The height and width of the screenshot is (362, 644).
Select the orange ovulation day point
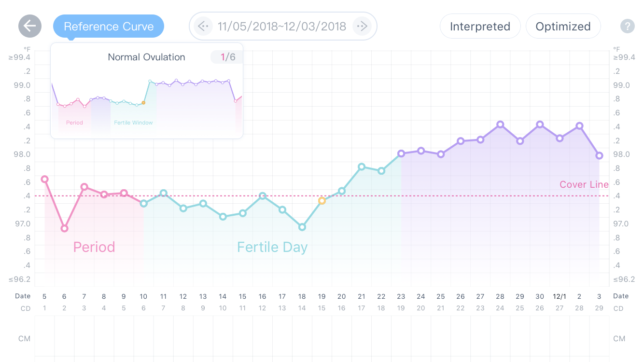click(322, 201)
